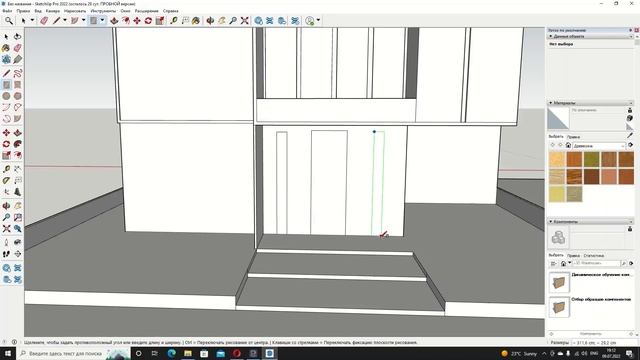640x360 pixels.
Task: Select the Eraser tool in the left toolbar
Action: point(18,48)
